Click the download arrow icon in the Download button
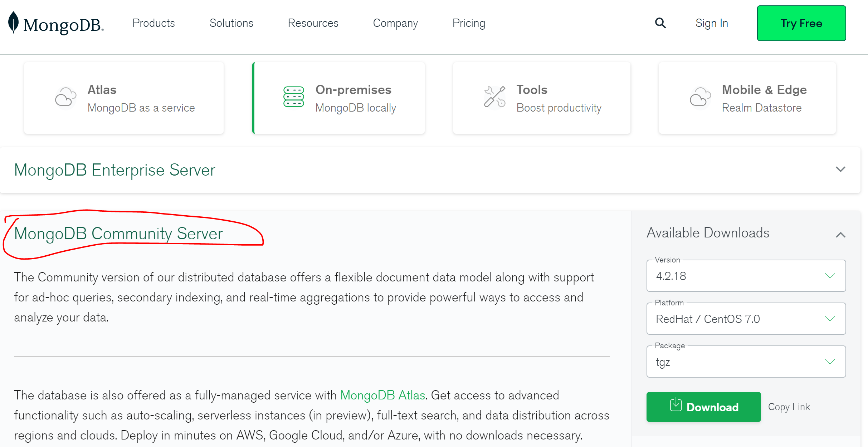The width and height of the screenshot is (868, 447). pyautogui.click(x=676, y=405)
